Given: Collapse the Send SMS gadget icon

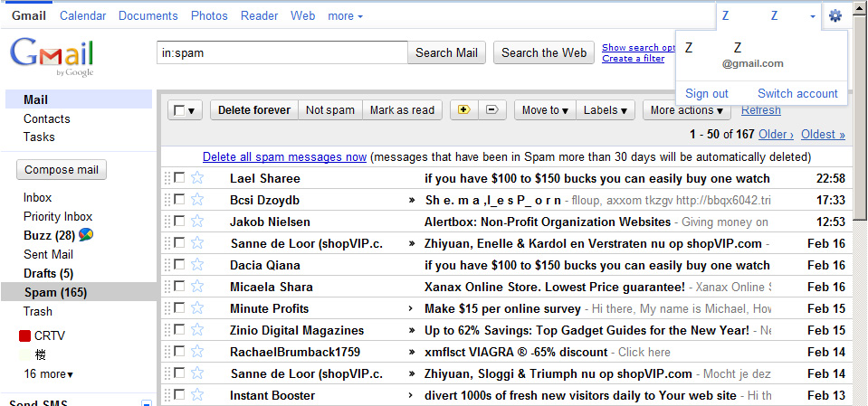Looking at the screenshot, I should [146, 403].
